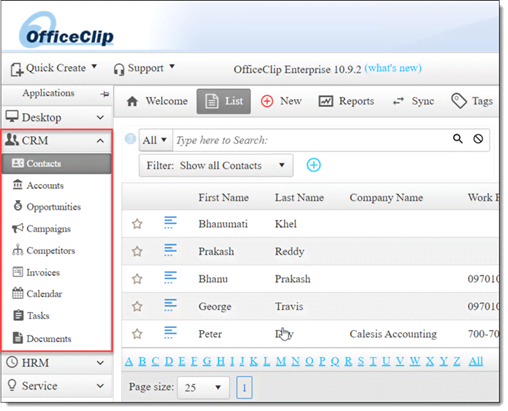Filter contacts by letter G
508x411 pixels.
(x=207, y=361)
